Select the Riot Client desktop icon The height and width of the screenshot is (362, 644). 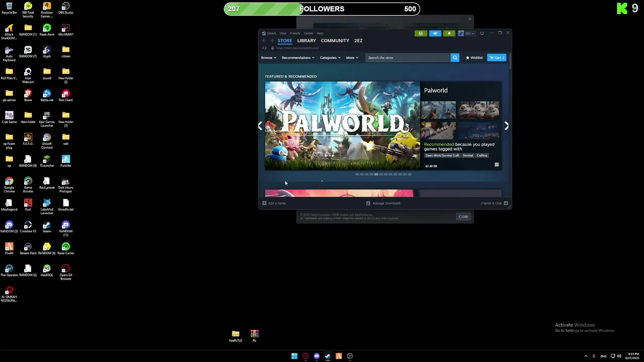(x=65, y=96)
